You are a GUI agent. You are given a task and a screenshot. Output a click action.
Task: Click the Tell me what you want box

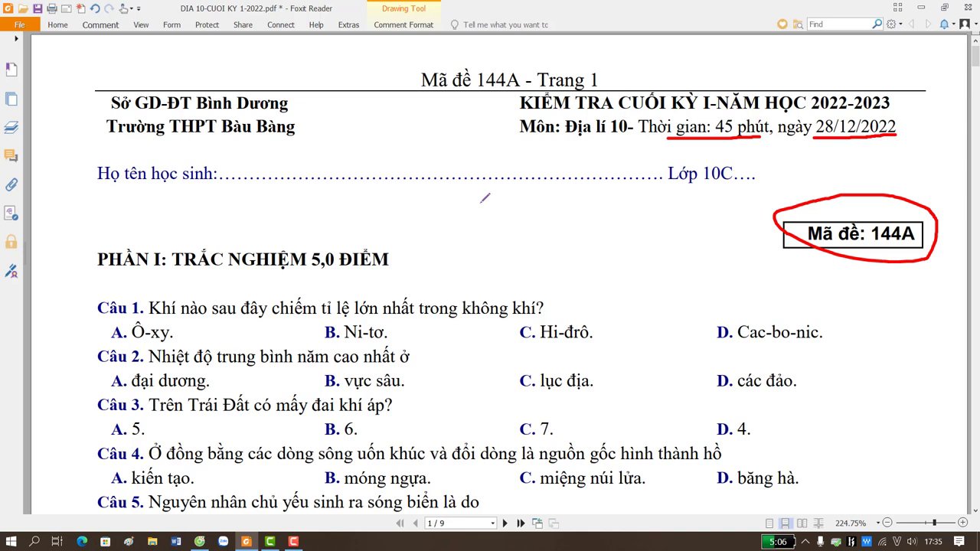coord(499,24)
